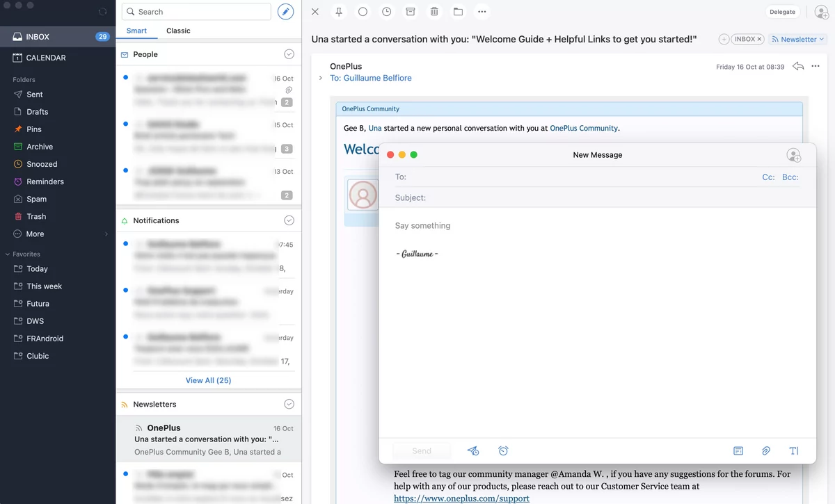Switch to the Classic inbox tab
This screenshot has height=504, width=835.
(x=178, y=31)
